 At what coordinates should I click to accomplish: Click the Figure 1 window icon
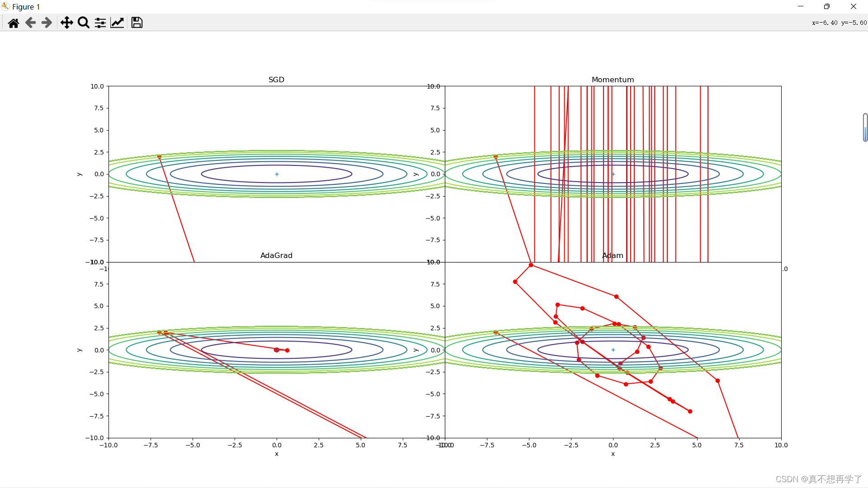click(5, 6)
